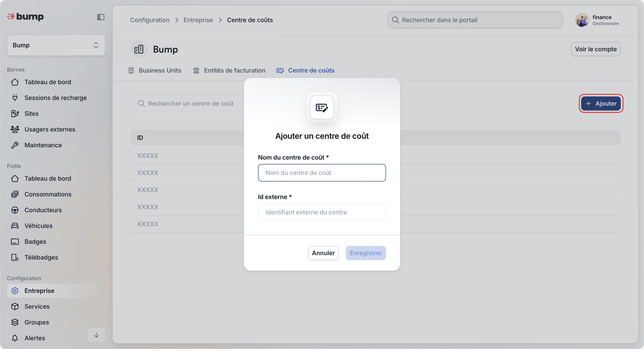Focus the Id externe input field
644x349 pixels.
322,212
